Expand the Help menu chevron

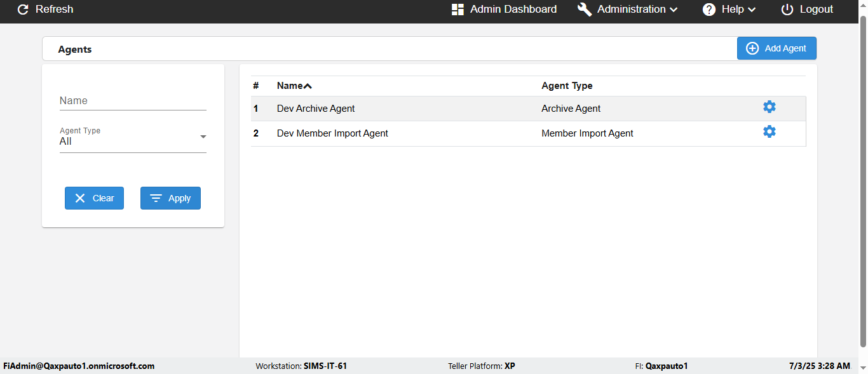tap(752, 10)
